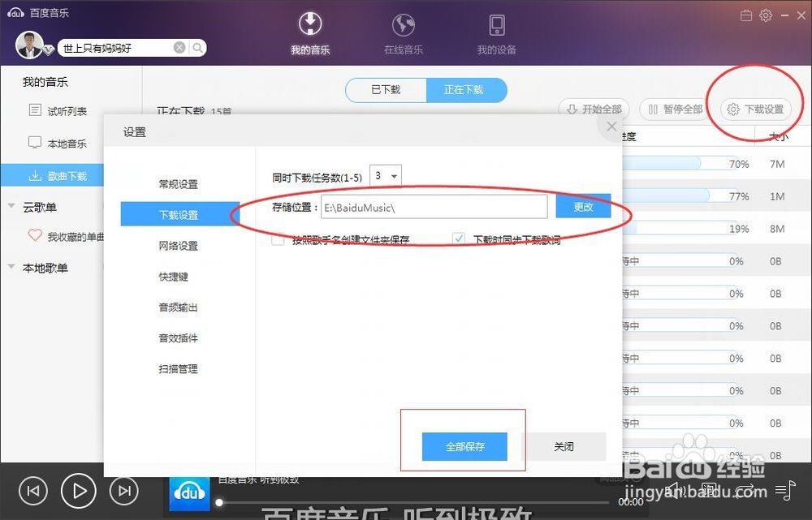Toggle 按照歌手名创建文件夹保存 checkbox

[278, 239]
